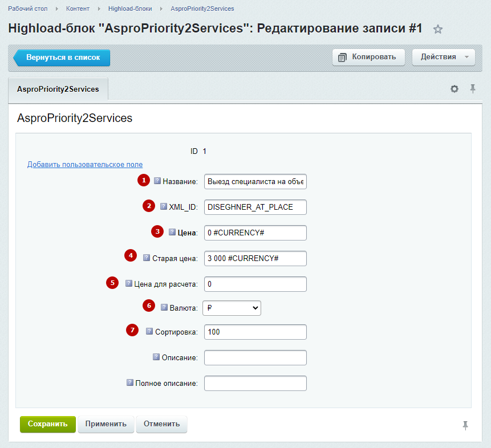Click Вернуться в список button
This screenshot has width=491, height=448.
click(62, 58)
